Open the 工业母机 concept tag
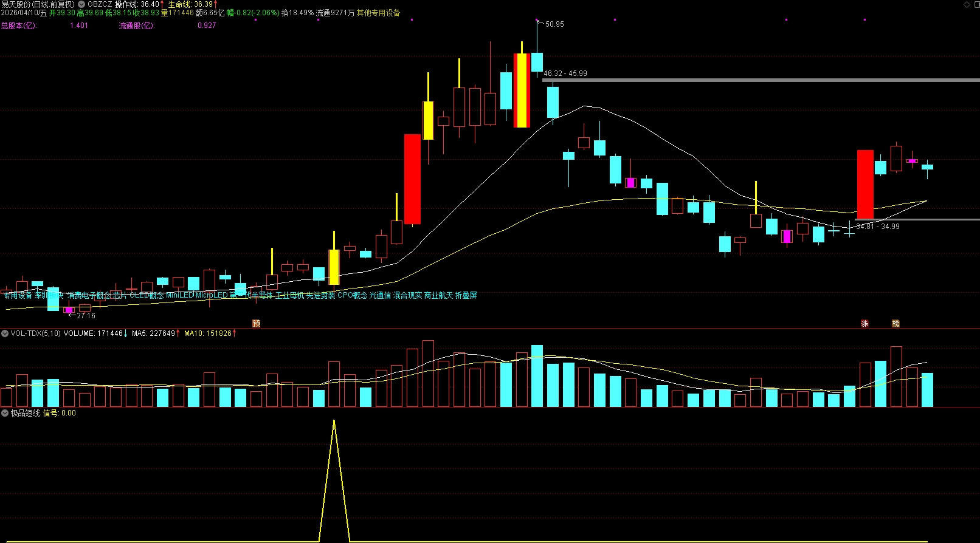The image size is (980, 543). click(289, 296)
